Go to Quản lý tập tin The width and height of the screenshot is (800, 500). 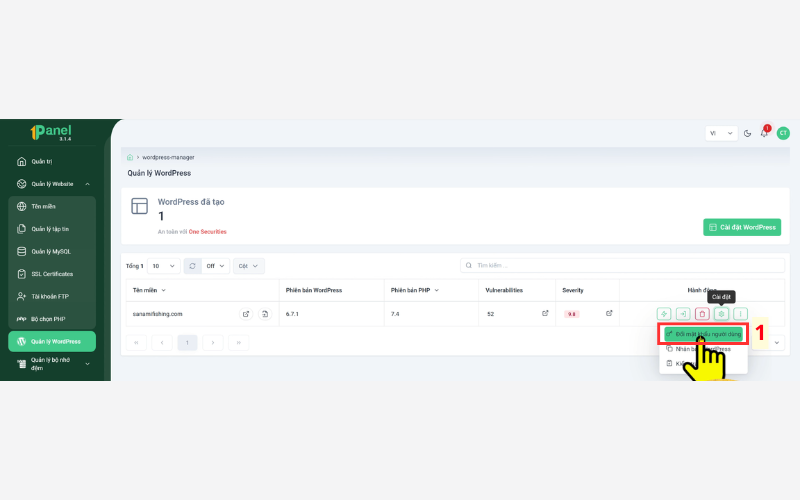pos(52,229)
